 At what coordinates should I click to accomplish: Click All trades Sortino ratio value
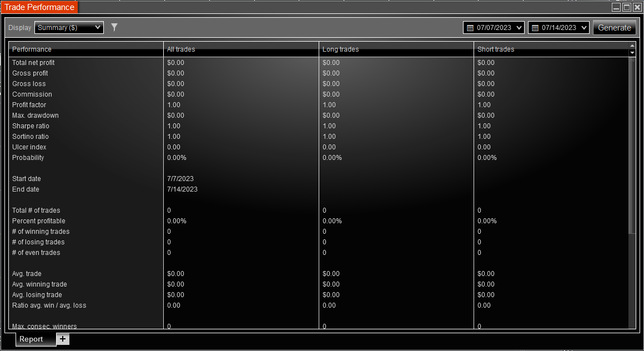(174, 137)
